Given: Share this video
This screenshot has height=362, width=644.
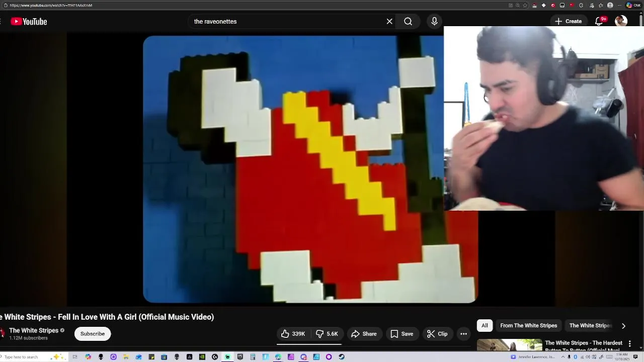Looking at the screenshot, I should pyautogui.click(x=364, y=334).
